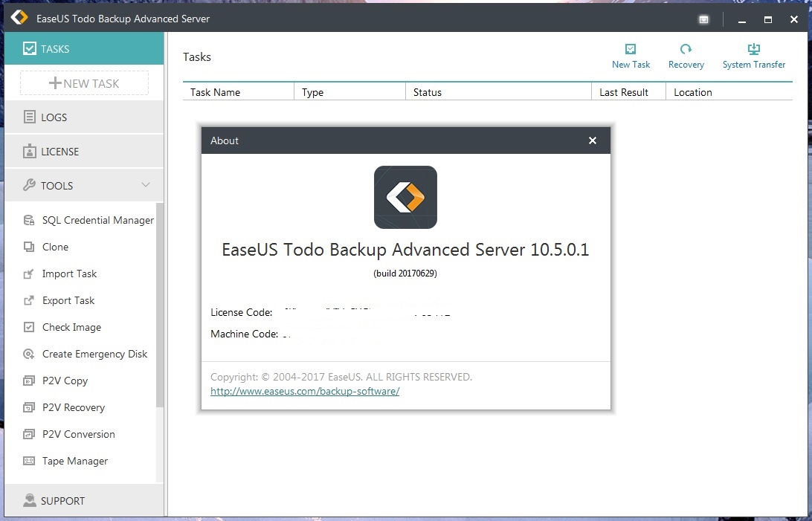Click the large EaseUS logo in About

tap(405, 197)
